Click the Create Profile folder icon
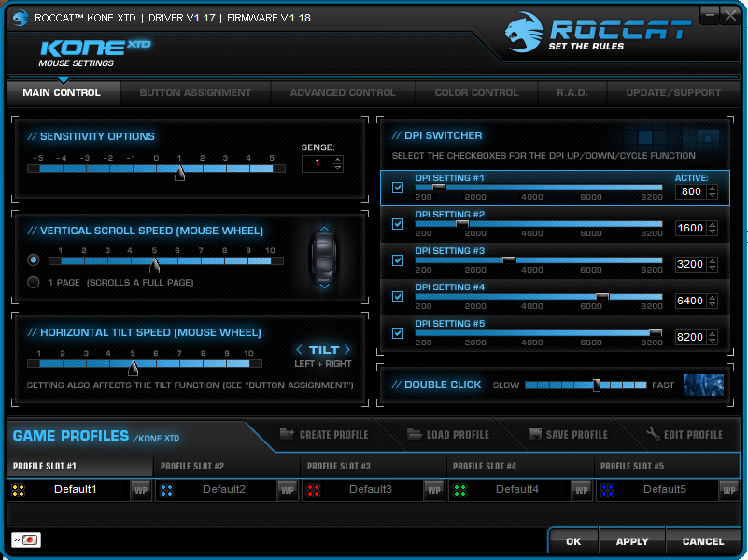Screen dimensions: 748x560 coord(287,434)
